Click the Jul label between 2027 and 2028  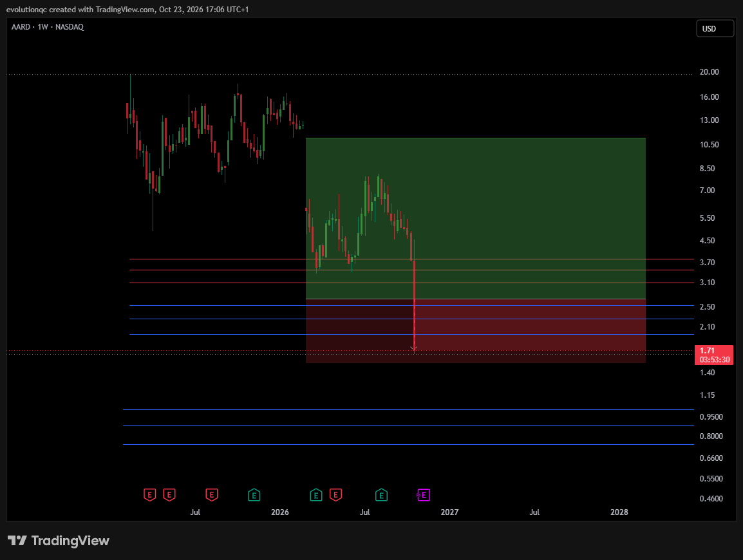click(x=534, y=512)
